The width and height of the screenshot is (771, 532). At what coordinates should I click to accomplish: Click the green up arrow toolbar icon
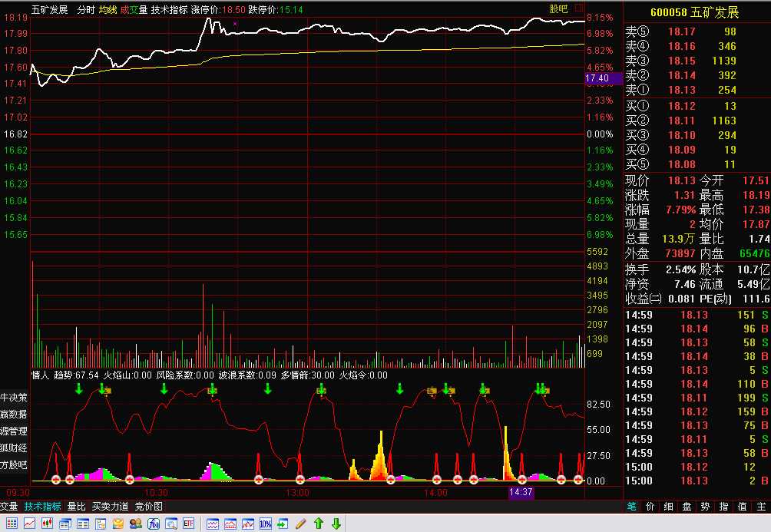pos(319,524)
